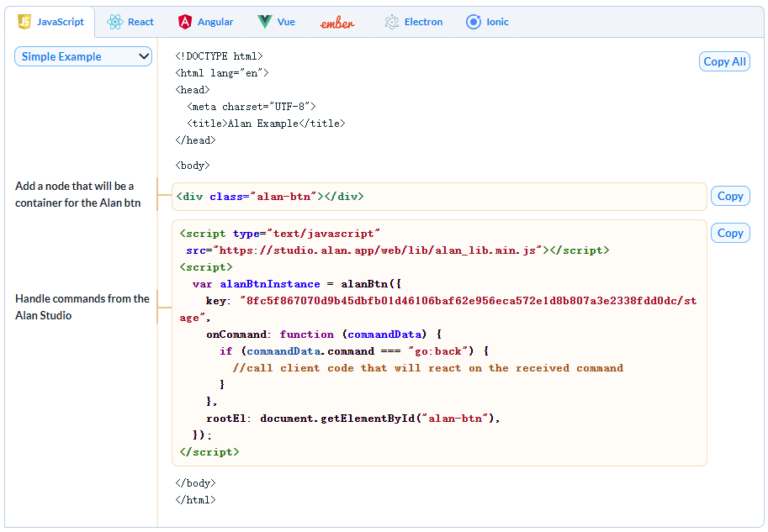Click the Vue logo icon
Image resolution: width=768 pixels, height=532 pixels.
coord(264,22)
